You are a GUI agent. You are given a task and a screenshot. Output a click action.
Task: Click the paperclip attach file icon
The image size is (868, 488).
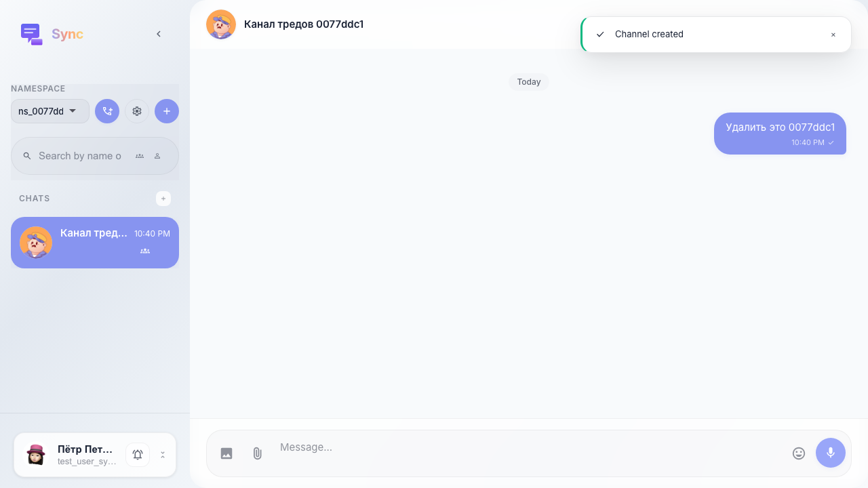257,453
